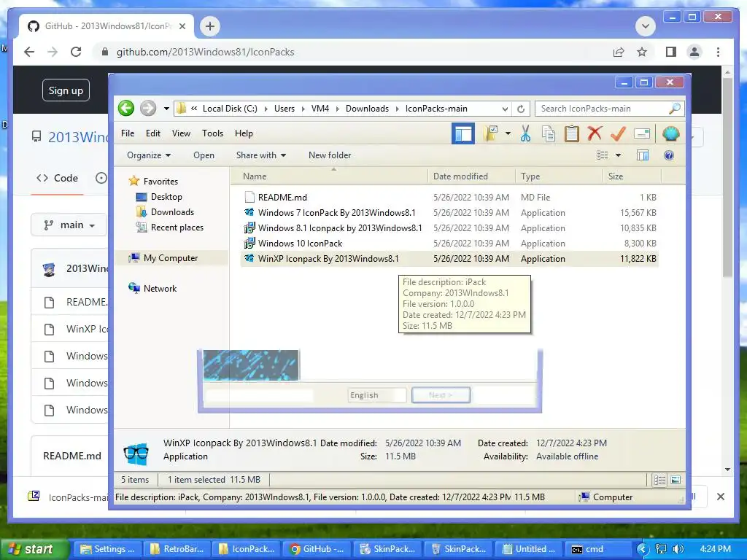
Task: Toggle the navigation pane layout icon
Action: (x=463, y=134)
